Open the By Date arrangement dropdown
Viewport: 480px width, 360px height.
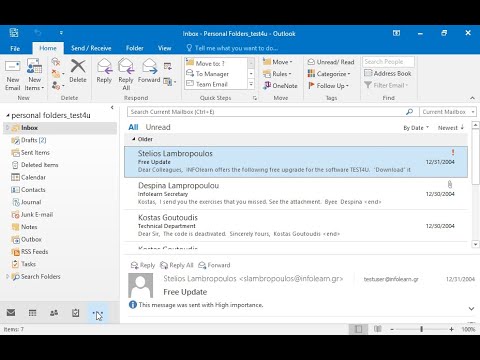pyautogui.click(x=416, y=128)
